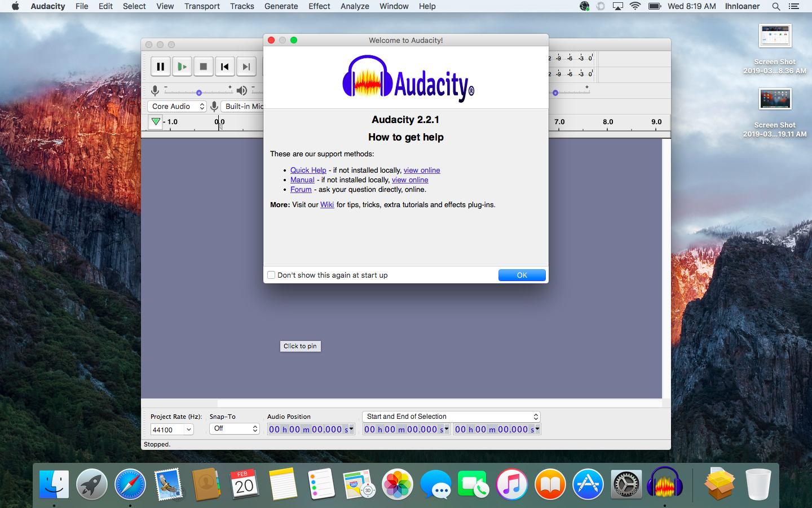Open Notification Center from the menu bar
This screenshot has width=812, height=508.
(x=794, y=6)
